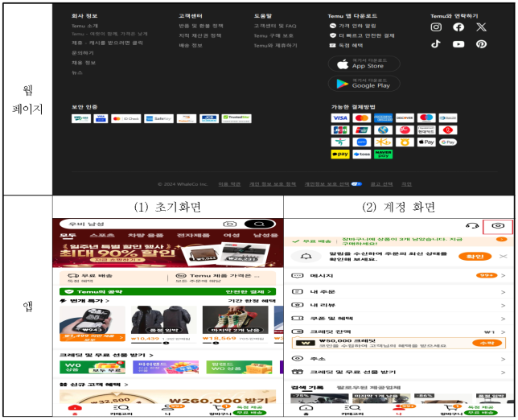This screenshot has width=518, height=420.
Task: Tap the red Home icon in home screen nav
Action: tap(75, 410)
